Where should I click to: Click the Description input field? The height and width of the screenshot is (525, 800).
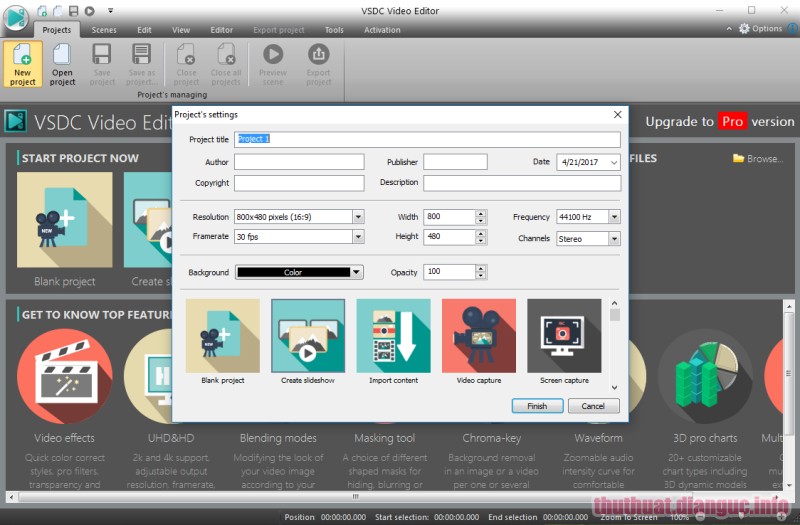click(522, 183)
